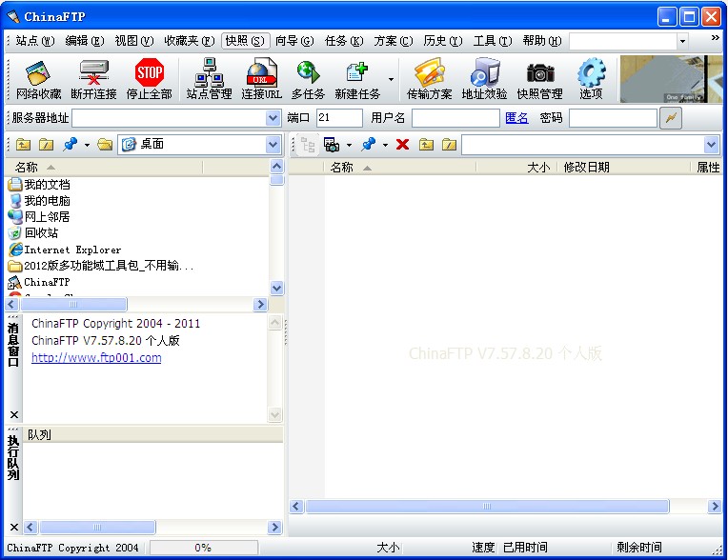Open 快照管理 snapshot manager camera icon
This screenshot has width=728, height=560.
pos(539,78)
